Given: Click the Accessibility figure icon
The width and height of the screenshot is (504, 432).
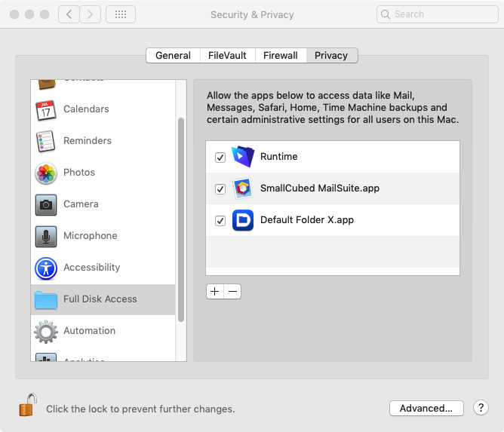Looking at the screenshot, I should 46,268.
